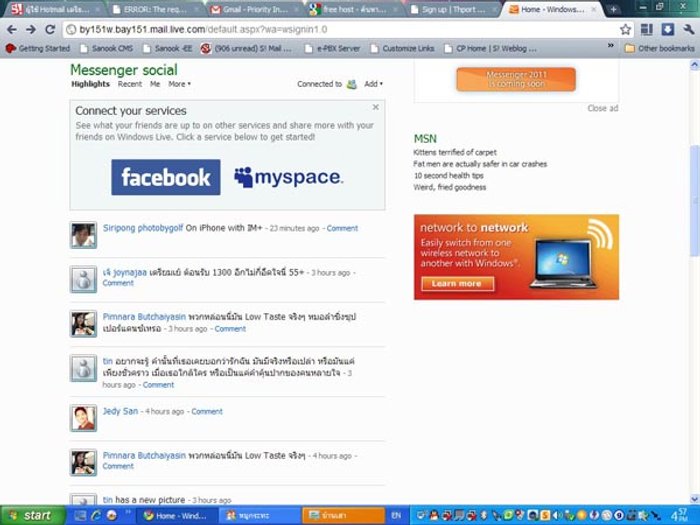700x525 pixels.
Task: Click the MSN heading link
Action: (x=425, y=139)
